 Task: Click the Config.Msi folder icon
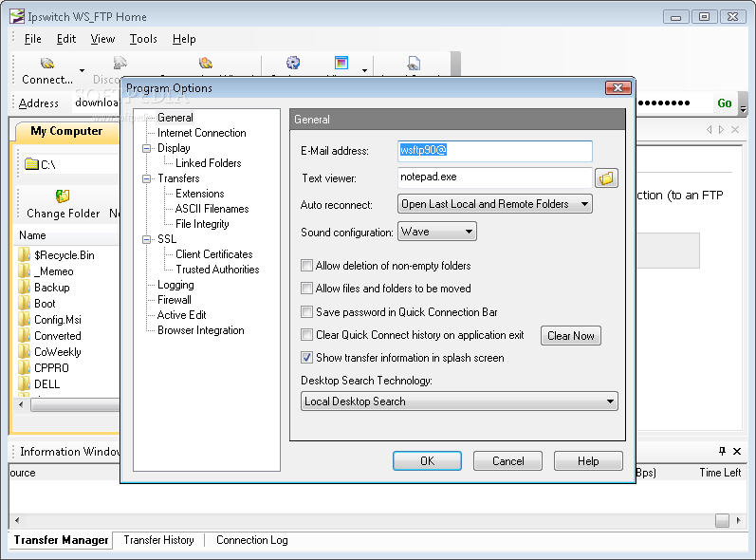(x=24, y=319)
